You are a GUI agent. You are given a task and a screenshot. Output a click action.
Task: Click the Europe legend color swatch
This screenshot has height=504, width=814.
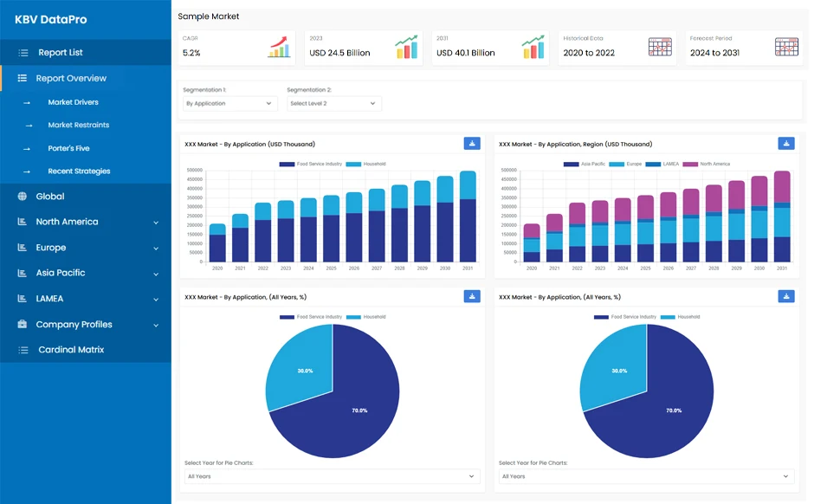click(x=617, y=164)
